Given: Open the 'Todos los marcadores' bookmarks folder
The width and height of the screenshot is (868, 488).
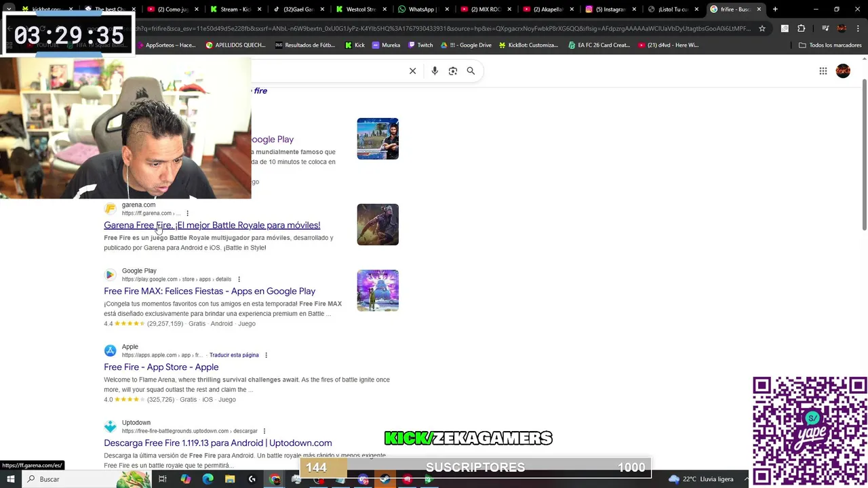Looking at the screenshot, I should coord(830,45).
